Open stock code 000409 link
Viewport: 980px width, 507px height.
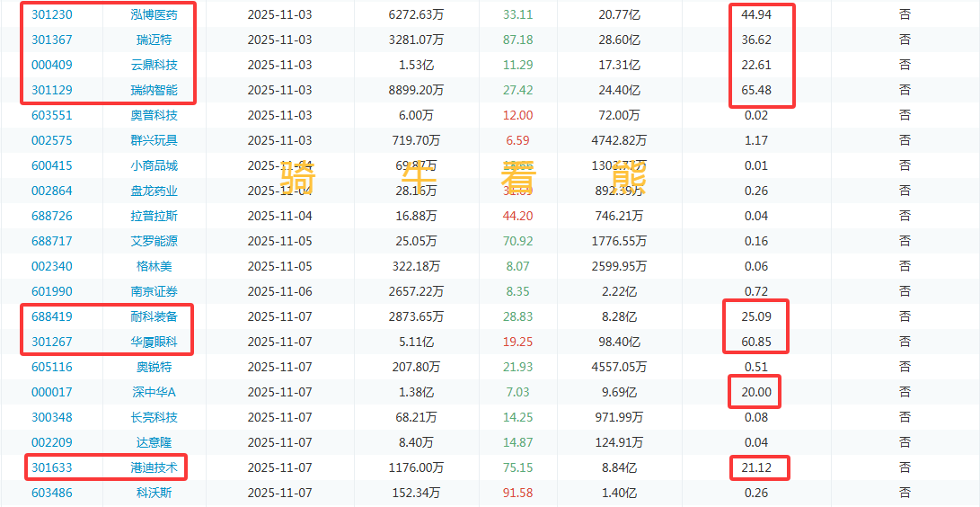(52, 65)
